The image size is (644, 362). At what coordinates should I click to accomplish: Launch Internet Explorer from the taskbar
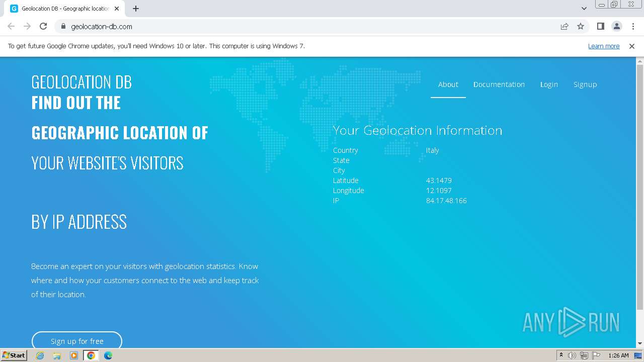pos(40,355)
